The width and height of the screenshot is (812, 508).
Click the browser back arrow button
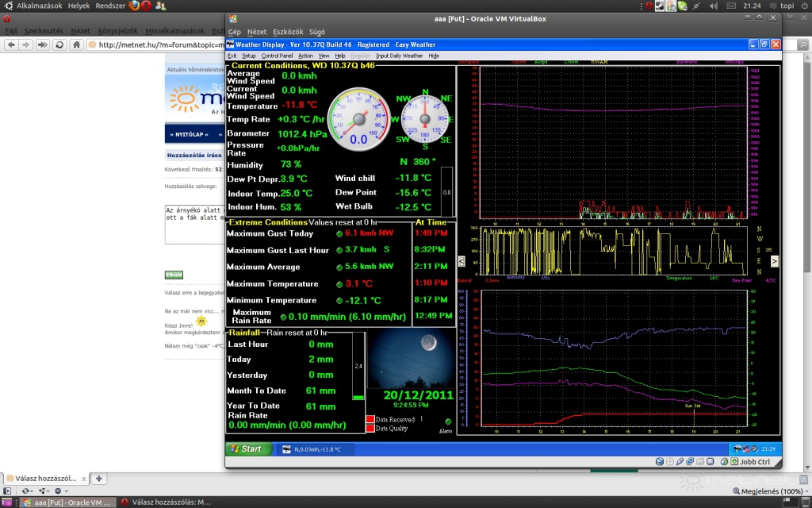tap(11, 44)
